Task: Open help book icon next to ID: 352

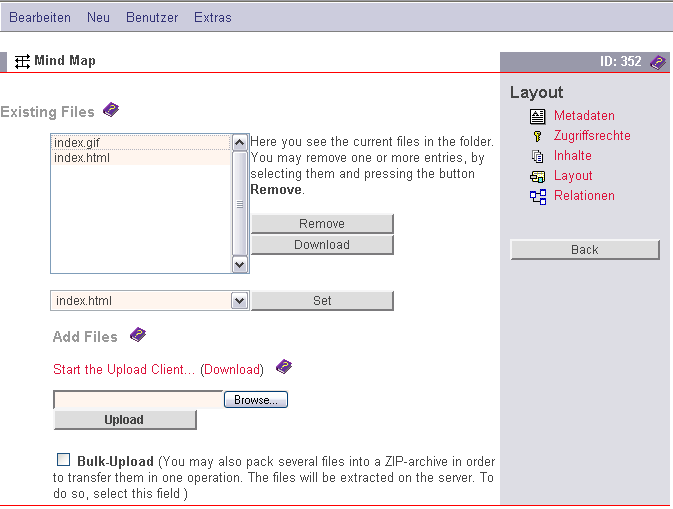Action: (658, 62)
